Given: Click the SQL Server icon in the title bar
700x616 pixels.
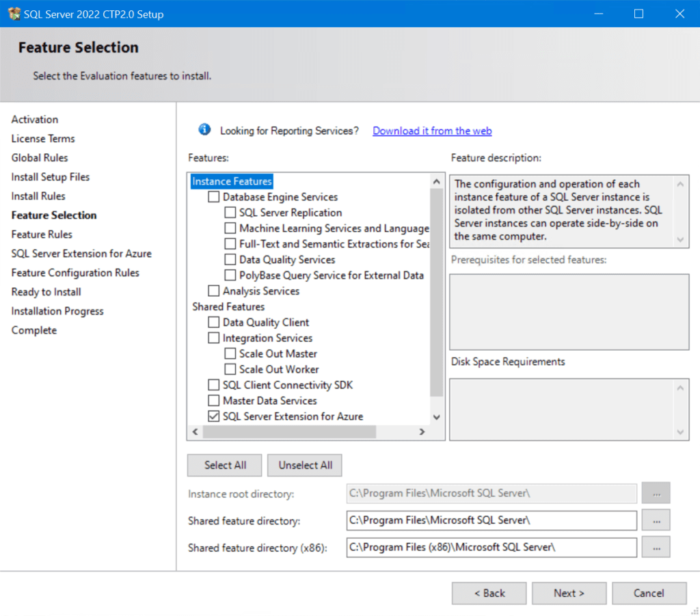Looking at the screenshot, I should pyautogui.click(x=14, y=13).
